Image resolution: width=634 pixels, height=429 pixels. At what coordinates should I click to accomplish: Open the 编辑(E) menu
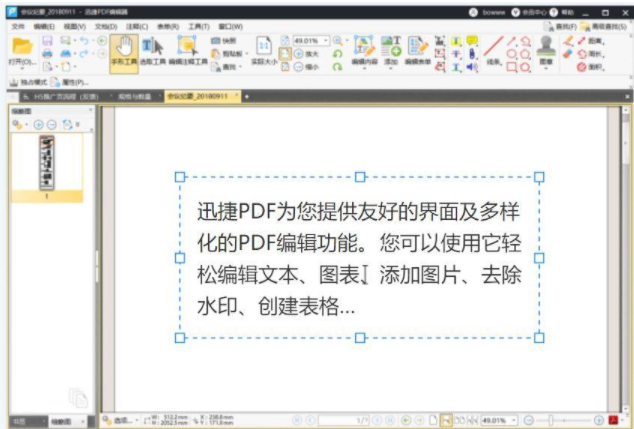[44, 26]
